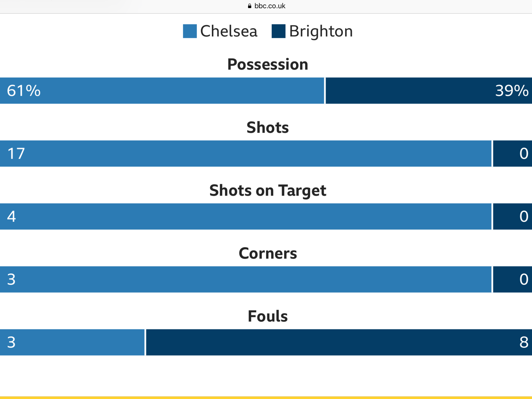The width and height of the screenshot is (532, 399).
Task: Click Chelsea's 3 corners bar
Action: click(x=246, y=279)
